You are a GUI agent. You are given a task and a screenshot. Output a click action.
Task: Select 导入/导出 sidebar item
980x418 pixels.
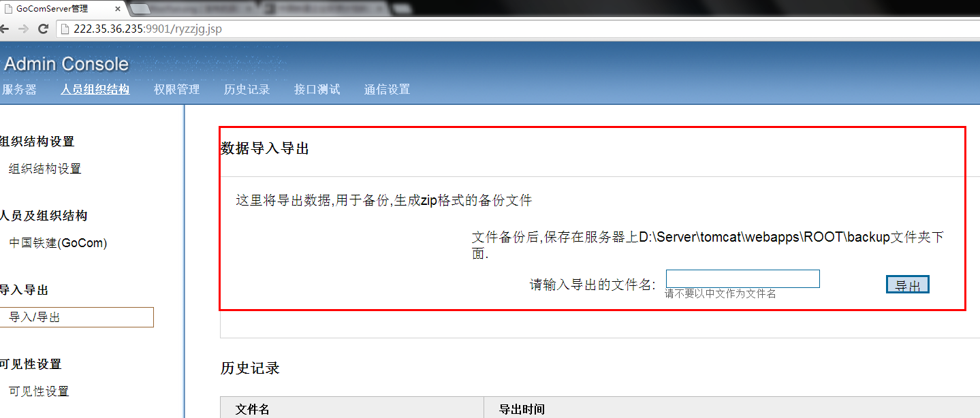click(x=76, y=317)
